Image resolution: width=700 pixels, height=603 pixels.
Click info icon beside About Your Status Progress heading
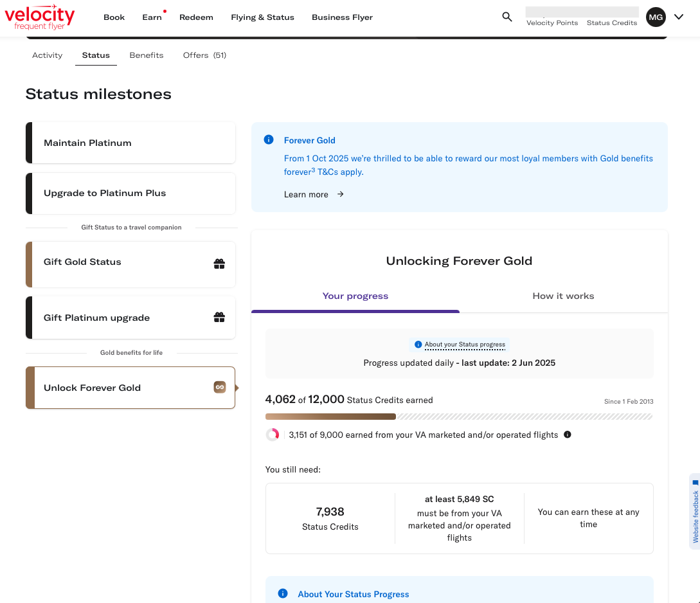pyautogui.click(x=283, y=593)
